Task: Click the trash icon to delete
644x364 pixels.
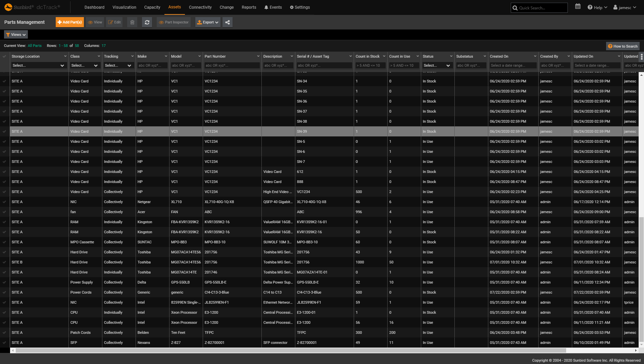Action: point(132,22)
